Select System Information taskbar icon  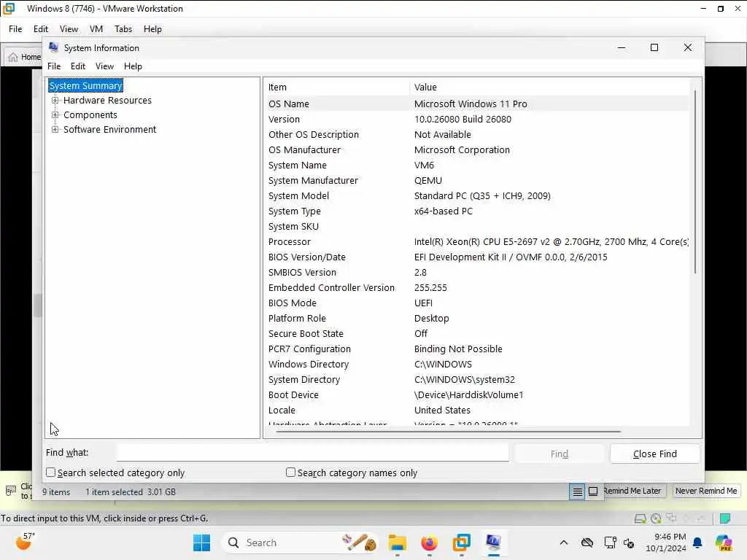(x=494, y=542)
